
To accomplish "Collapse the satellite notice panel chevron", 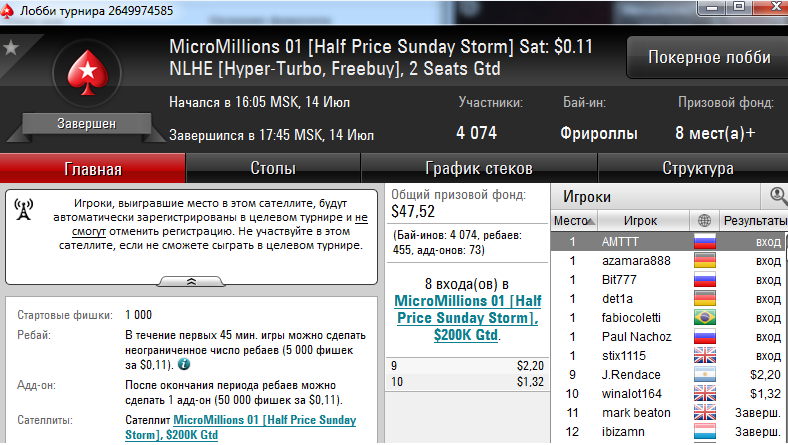I will 191,282.
